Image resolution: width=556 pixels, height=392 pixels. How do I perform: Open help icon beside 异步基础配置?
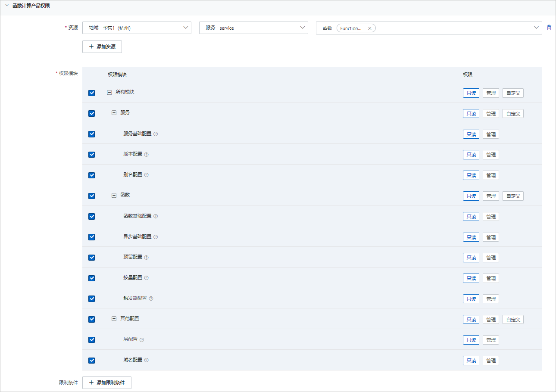point(156,237)
